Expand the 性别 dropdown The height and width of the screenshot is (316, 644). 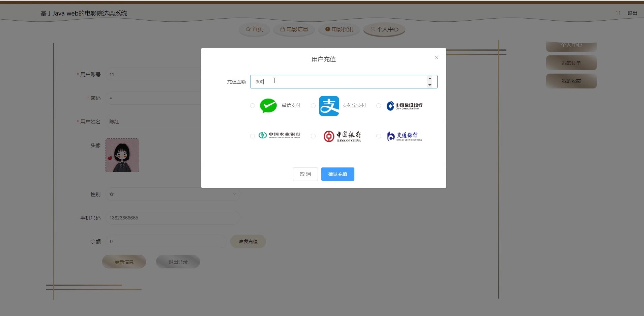[173, 194]
